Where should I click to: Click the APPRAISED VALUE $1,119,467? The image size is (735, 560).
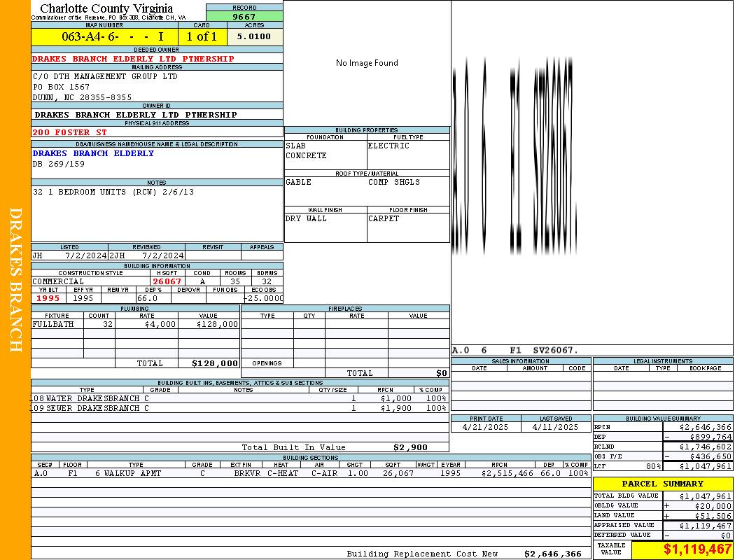coord(706,526)
